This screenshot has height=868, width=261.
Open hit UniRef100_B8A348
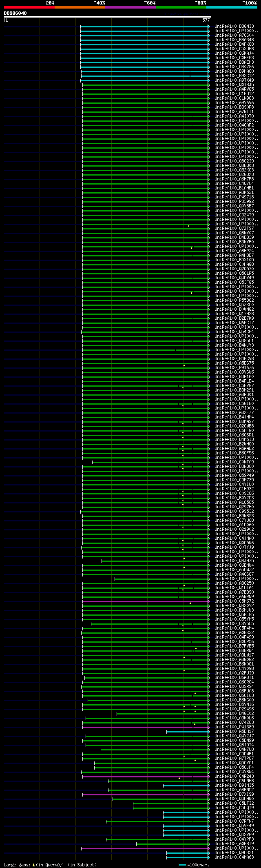(x=234, y=40)
